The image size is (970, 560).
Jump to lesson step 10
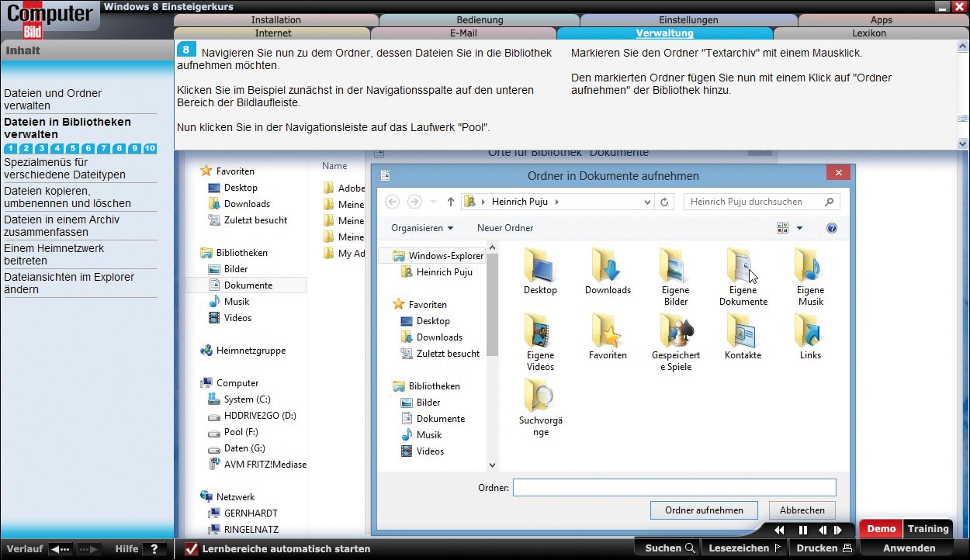[150, 148]
